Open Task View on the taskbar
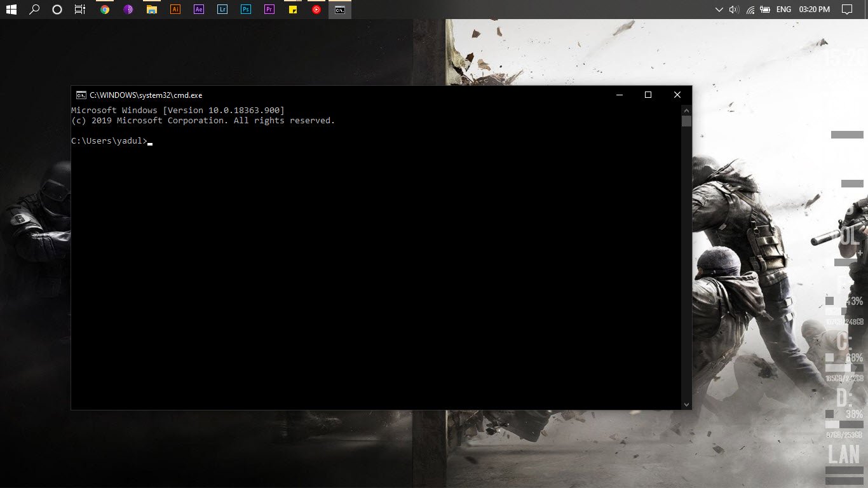The height and width of the screenshot is (488, 868). tap(80, 10)
